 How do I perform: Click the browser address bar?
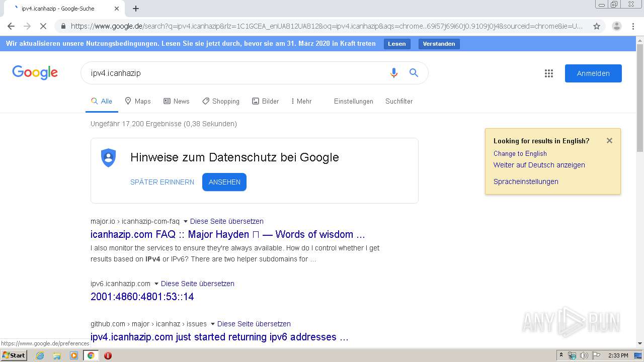[x=326, y=26]
